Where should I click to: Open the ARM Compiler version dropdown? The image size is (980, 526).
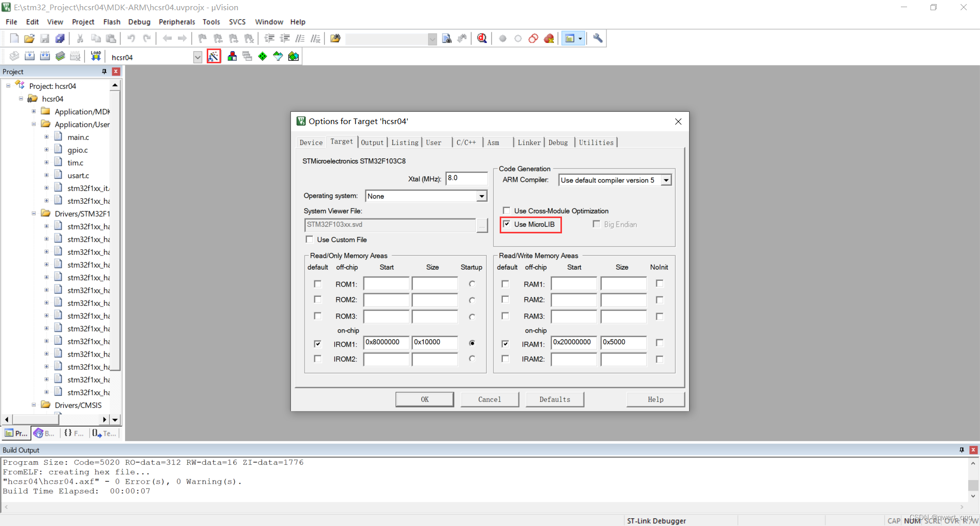(666, 180)
